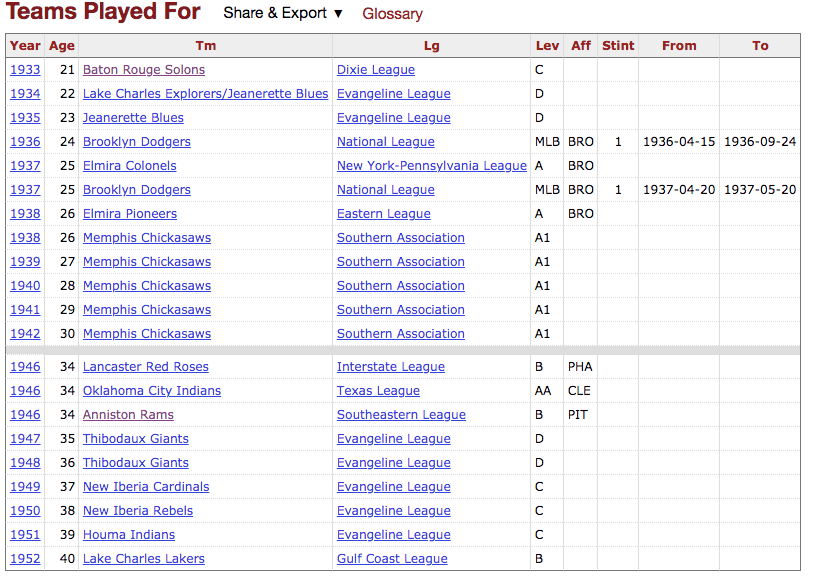Image resolution: width=813 pixels, height=585 pixels.
Task: Open the Oklahoma City Indians link
Action: 152,391
